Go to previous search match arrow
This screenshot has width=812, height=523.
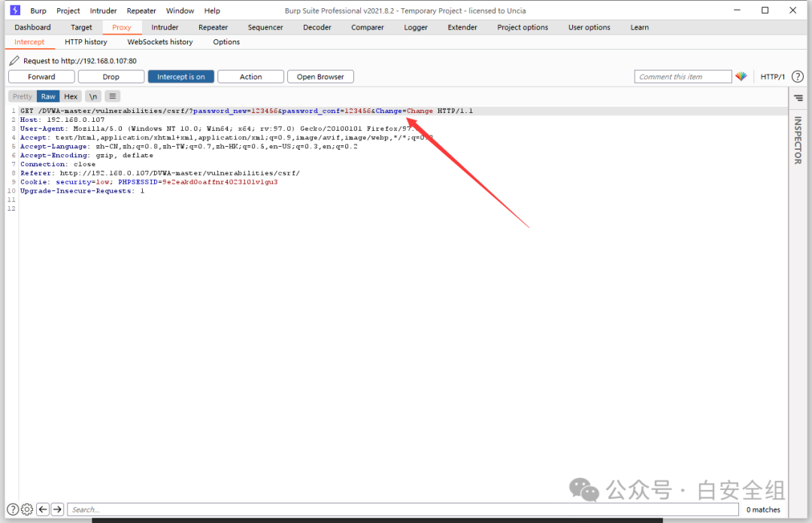43,509
